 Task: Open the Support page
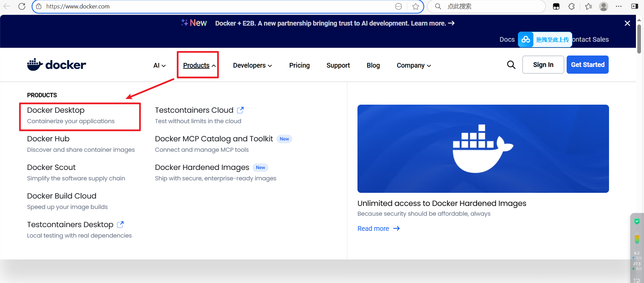point(338,65)
